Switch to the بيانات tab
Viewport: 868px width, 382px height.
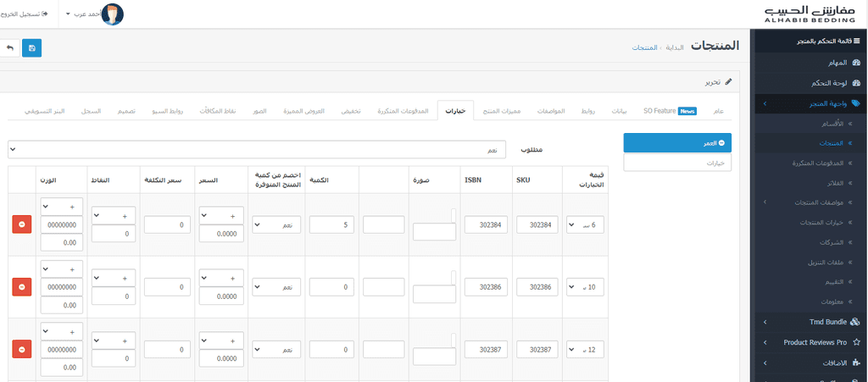click(620, 111)
